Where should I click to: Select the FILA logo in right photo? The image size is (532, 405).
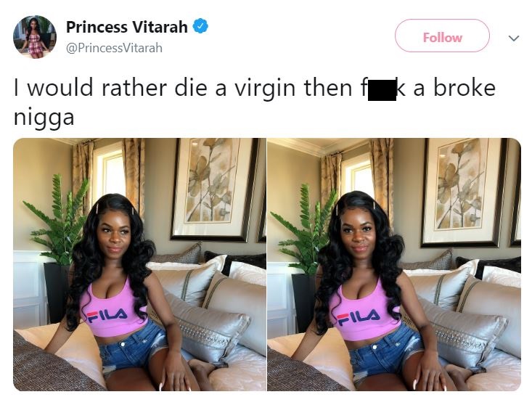click(x=359, y=316)
